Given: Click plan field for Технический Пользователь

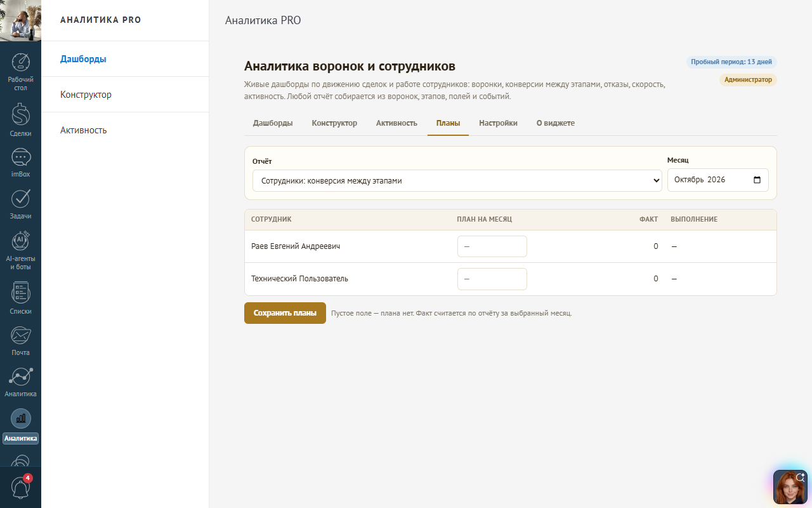Looking at the screenshot, I should [x=492, y=279].
